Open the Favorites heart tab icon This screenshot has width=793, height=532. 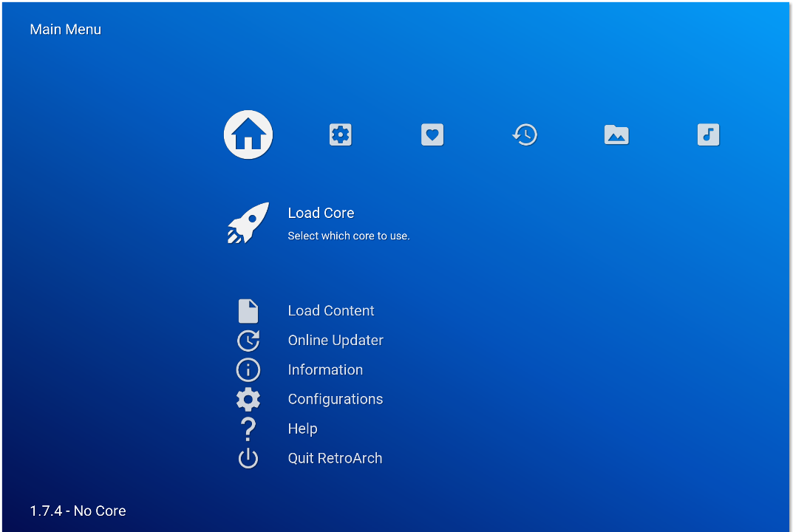point(432,134)
